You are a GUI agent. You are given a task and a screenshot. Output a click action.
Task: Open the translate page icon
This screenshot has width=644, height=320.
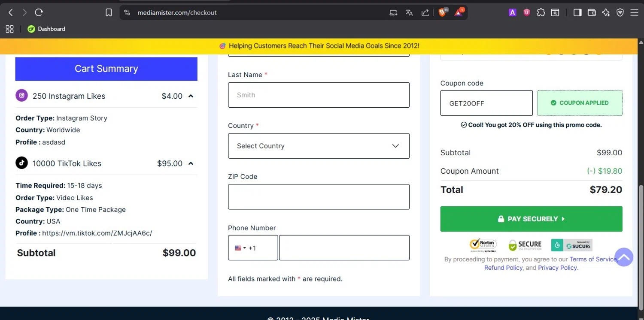(409, 13)
